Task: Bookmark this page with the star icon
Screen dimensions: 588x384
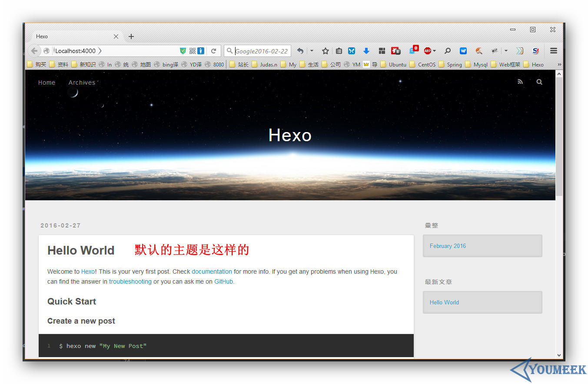Action: pos(325,51)
